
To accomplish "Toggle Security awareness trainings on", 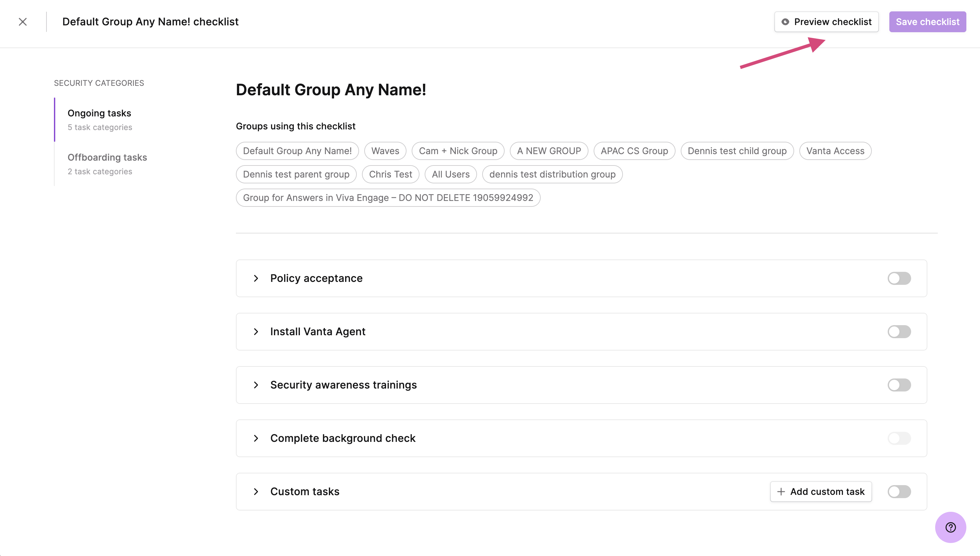I will pos(899,385).
